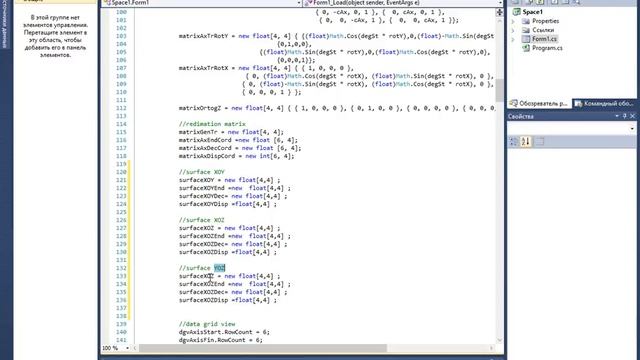The height and width of the screenshot is (360, 640).
Task: Place cursor on dgvAxisFin.RowCount line
Action: point(221,340)
